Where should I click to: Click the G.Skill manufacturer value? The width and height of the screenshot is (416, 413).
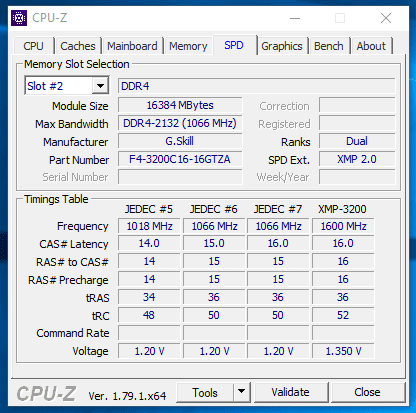pyautogui.click(x=180, y=141)
